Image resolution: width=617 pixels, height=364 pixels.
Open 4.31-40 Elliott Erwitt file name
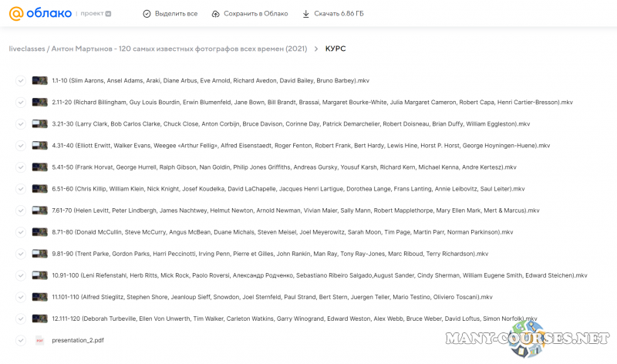(x=301, y=145)
